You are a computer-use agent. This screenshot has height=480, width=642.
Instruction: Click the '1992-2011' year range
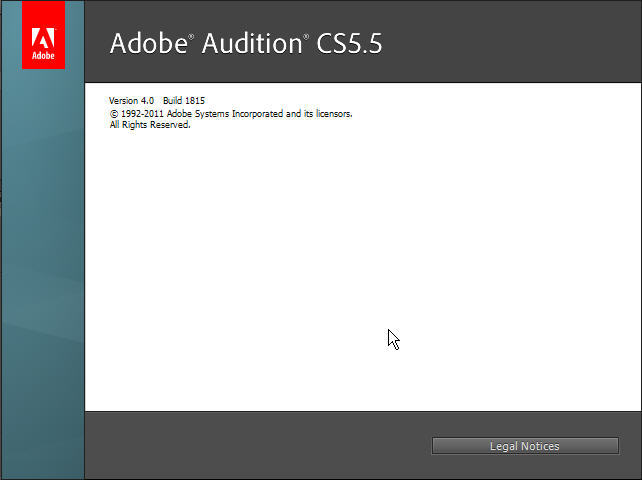click(x=141, y=114)
